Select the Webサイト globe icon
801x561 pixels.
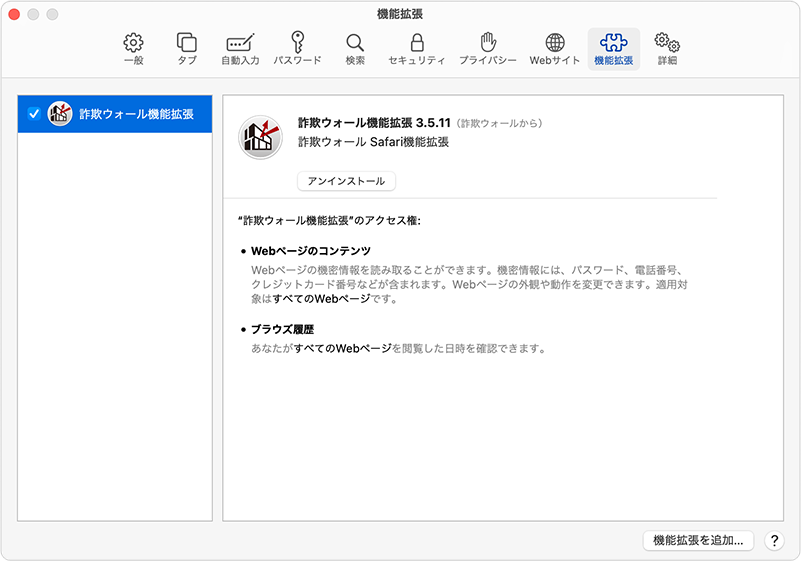pyautogui.click(x=555, y=49)
